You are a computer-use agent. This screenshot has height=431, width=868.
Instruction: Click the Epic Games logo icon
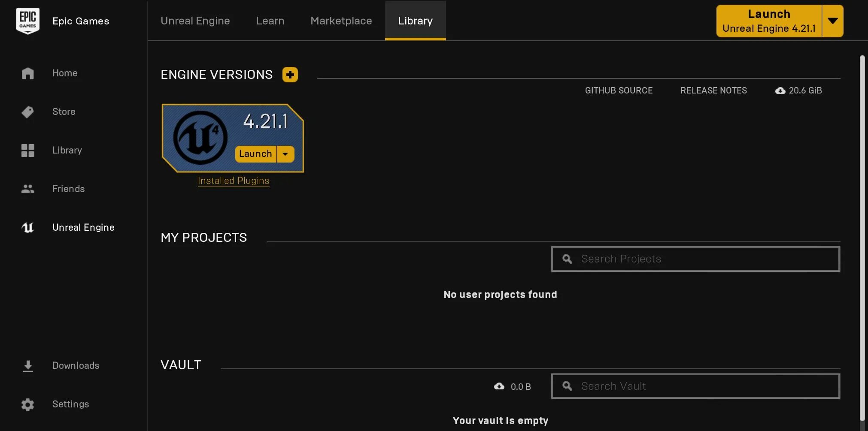28,21
